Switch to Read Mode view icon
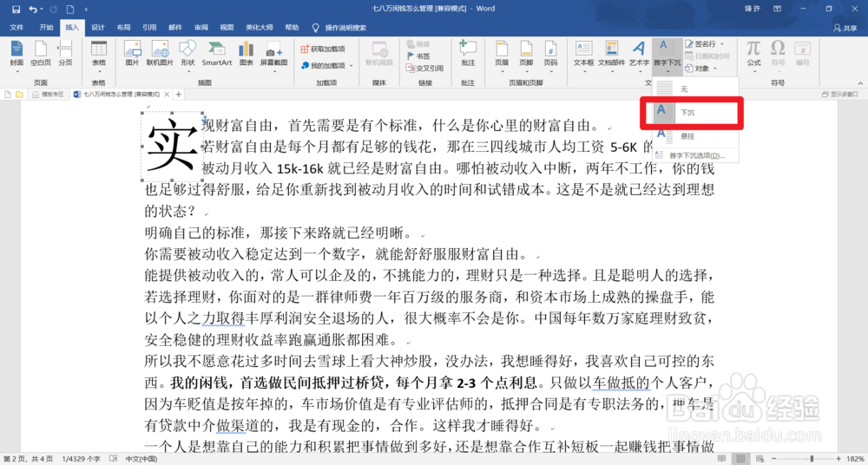The image size is (868, 465). click(721, 459)
